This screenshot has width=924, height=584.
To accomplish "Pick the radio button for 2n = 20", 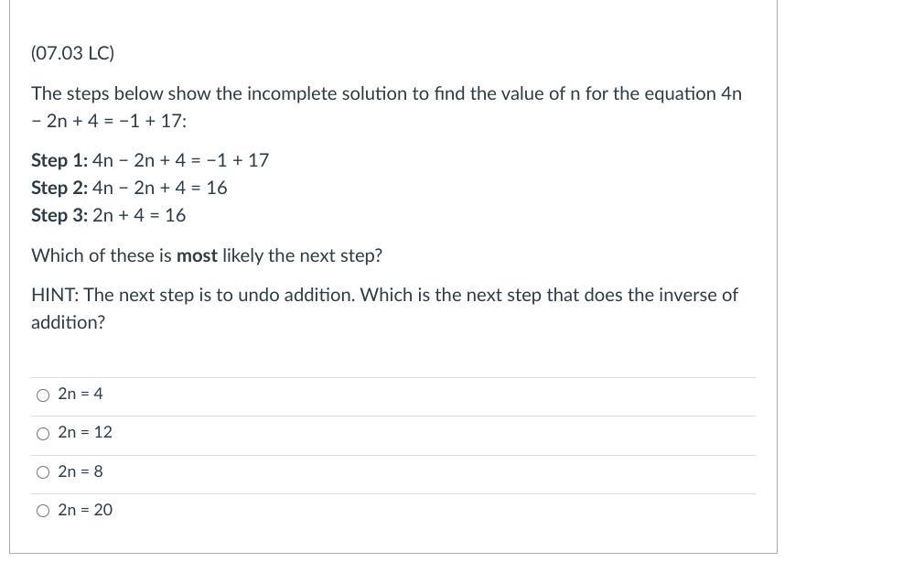I will tap(43, 511).
